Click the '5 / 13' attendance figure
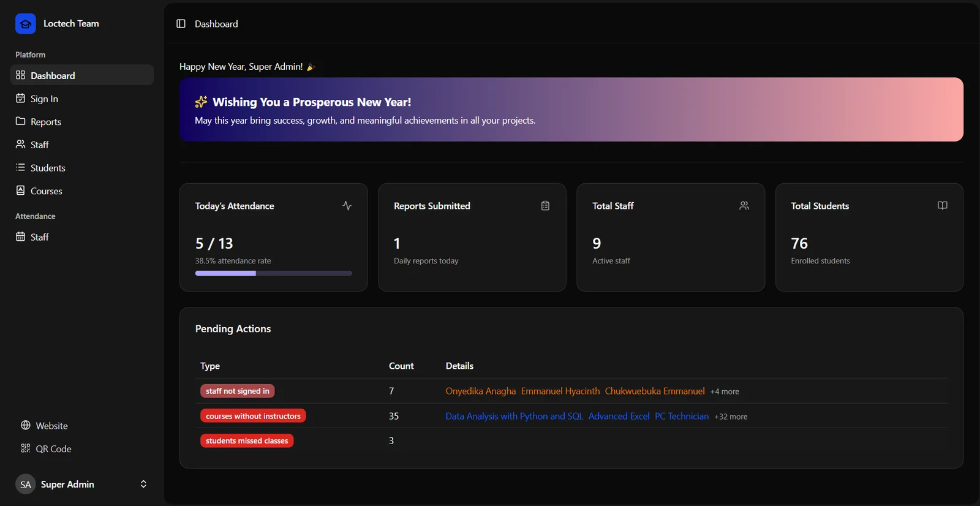 tap(214, 243)
